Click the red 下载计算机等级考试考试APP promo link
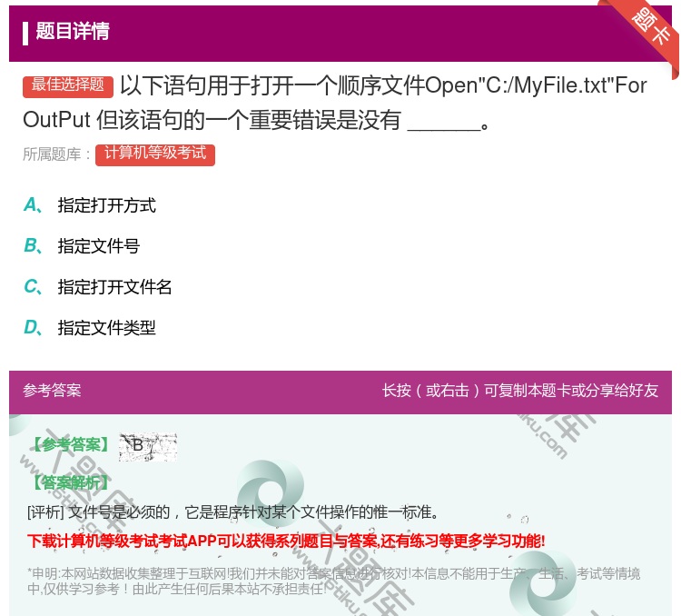This screenshot has height=616, width=681. [286, 541]
